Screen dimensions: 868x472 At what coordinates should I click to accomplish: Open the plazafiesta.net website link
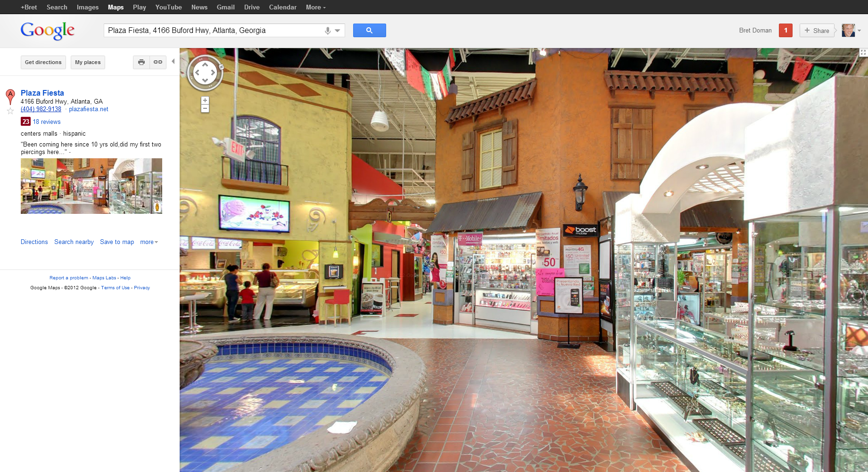click(x=89, y=109)
